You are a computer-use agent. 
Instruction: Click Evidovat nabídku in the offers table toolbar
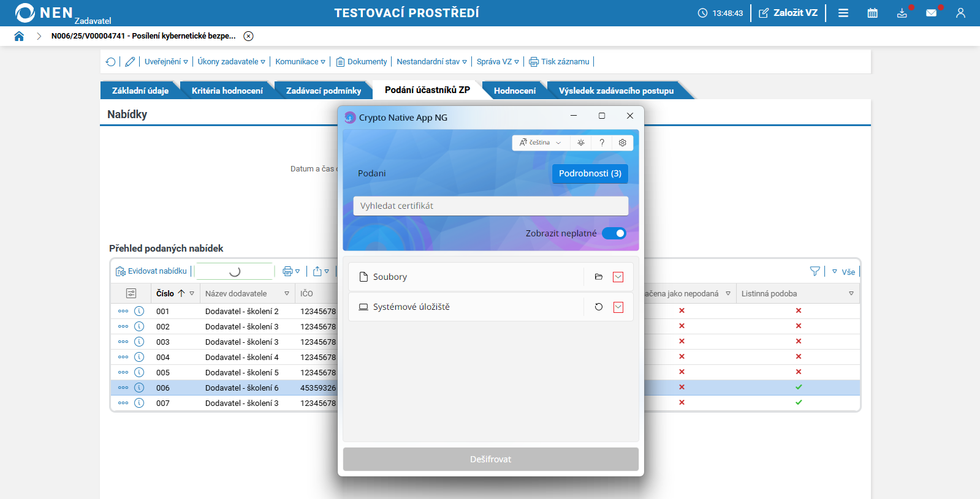coord(151,271)
